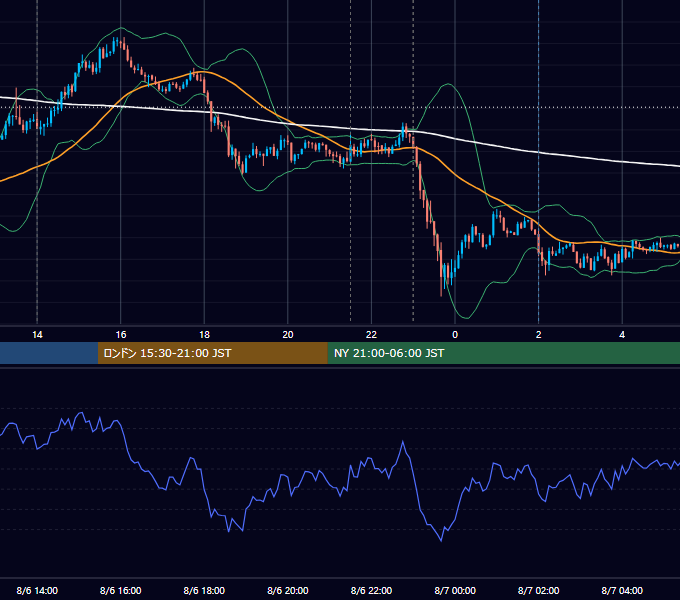Click hour label 0 on price chart axis
This screenshot has height=600, width=680.
click(455, 335)
